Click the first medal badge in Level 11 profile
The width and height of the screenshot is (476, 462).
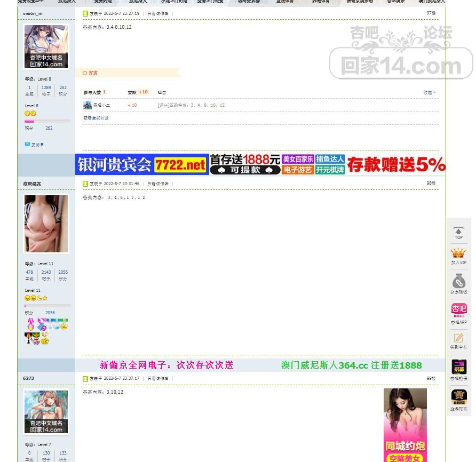30,324
